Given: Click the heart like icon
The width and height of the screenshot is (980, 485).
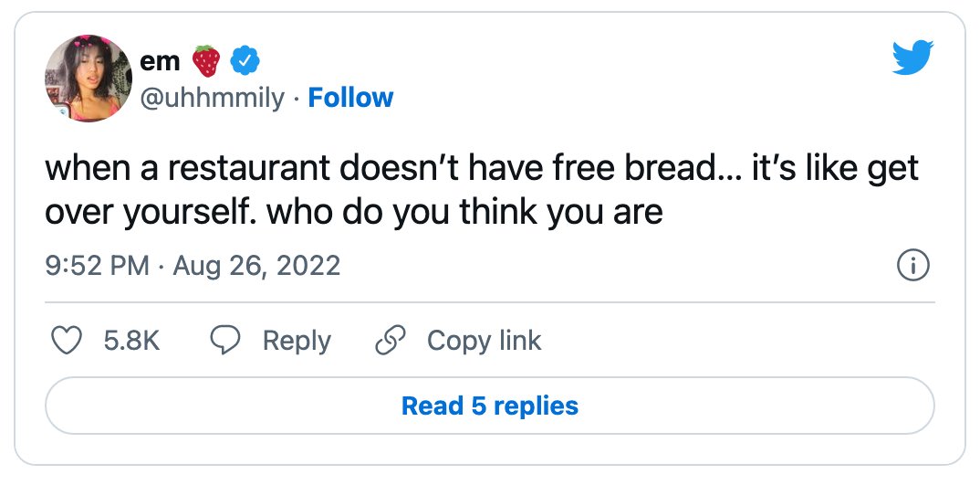Looking at the screenshot, I should tap(67, 341).
